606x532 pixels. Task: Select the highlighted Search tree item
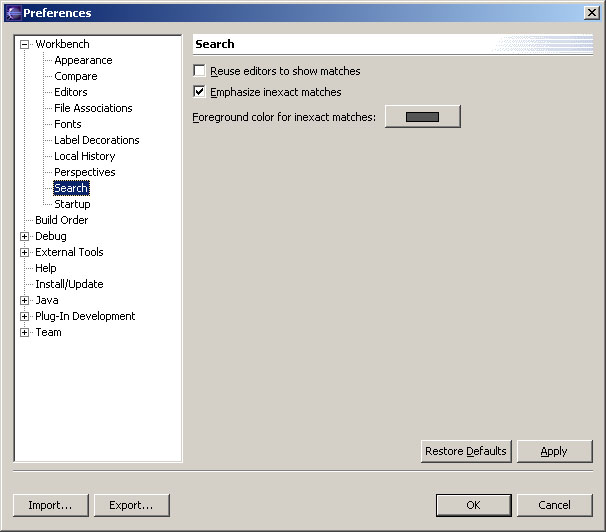coord(71,188)
